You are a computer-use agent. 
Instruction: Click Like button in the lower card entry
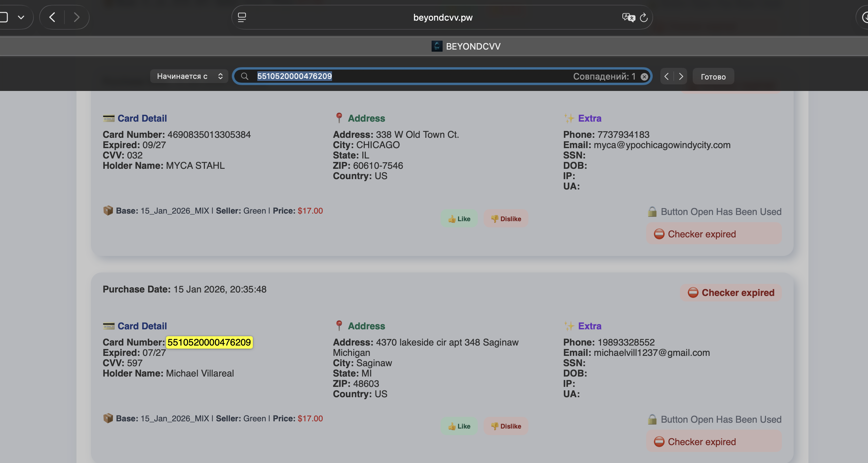[x=459, y=426]
